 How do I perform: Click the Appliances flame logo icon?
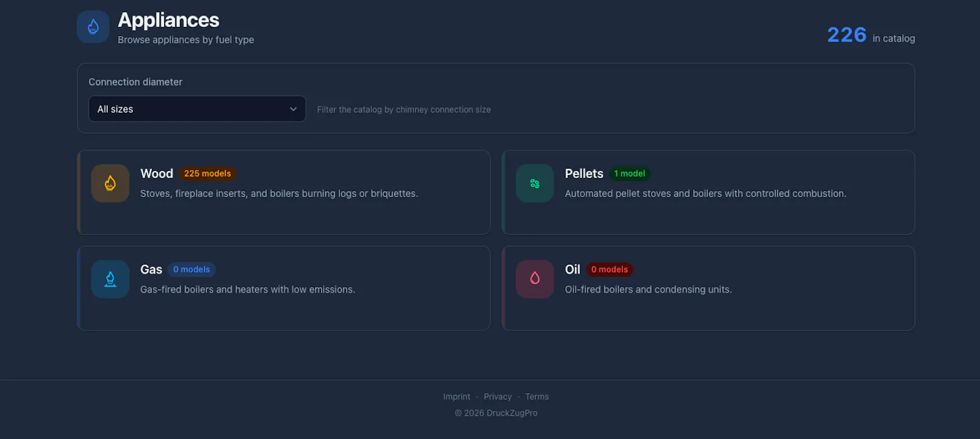point(93,26)
